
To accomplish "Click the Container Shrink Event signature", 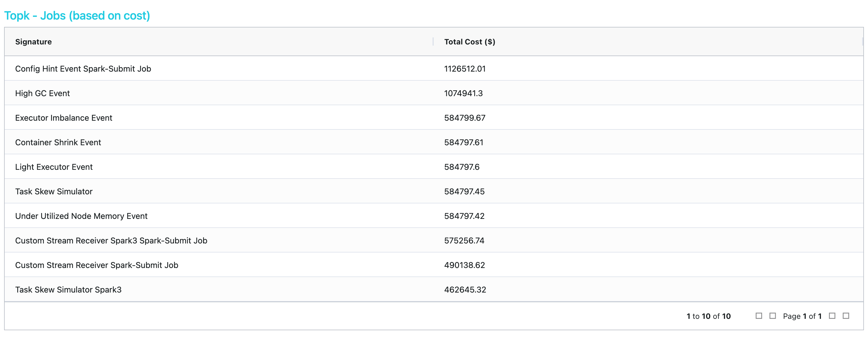I will [58, 142].
